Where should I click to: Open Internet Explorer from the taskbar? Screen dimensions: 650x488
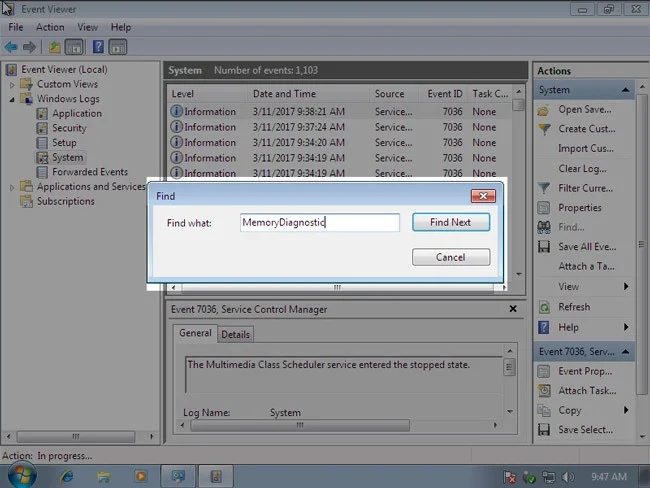point(67,476)
